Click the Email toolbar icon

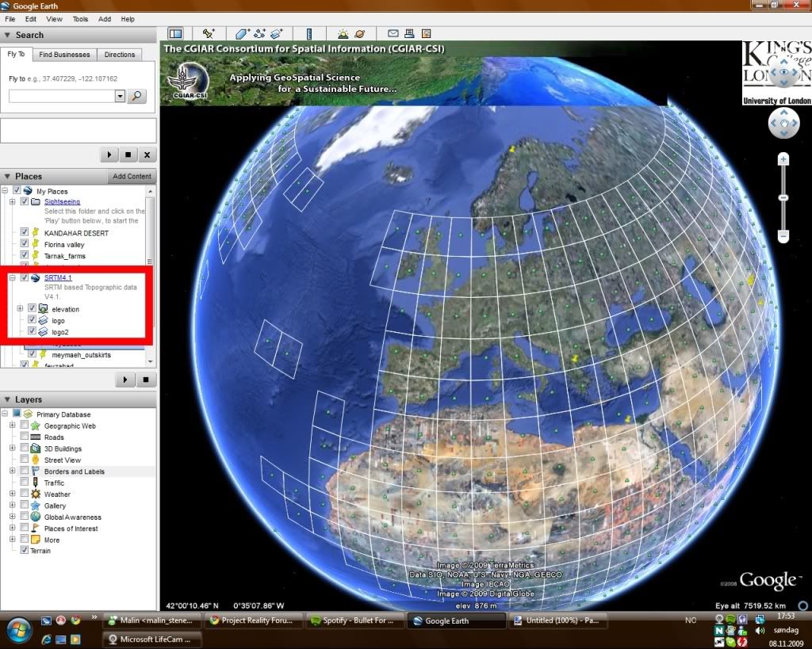point(393,33)
